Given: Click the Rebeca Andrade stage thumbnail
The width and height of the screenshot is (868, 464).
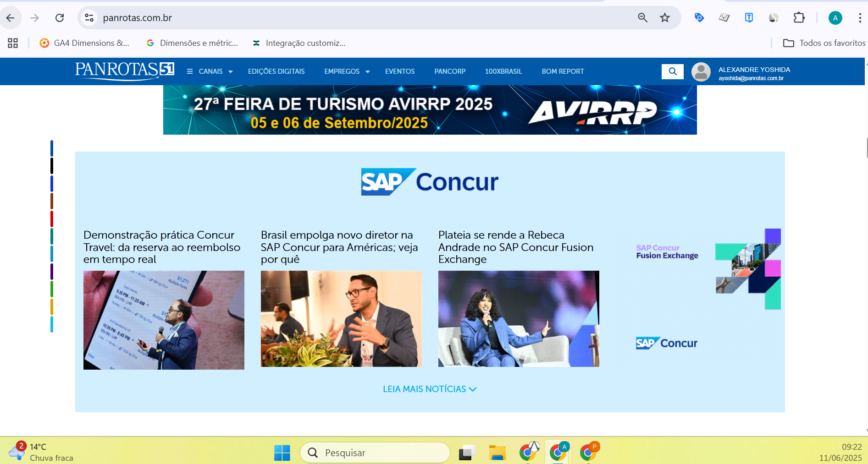Looking at the screenshot, I should point(519,319).
